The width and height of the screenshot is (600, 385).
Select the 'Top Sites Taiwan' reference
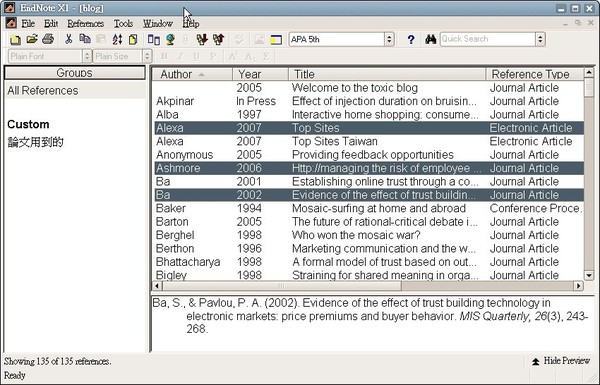[369, 141]
